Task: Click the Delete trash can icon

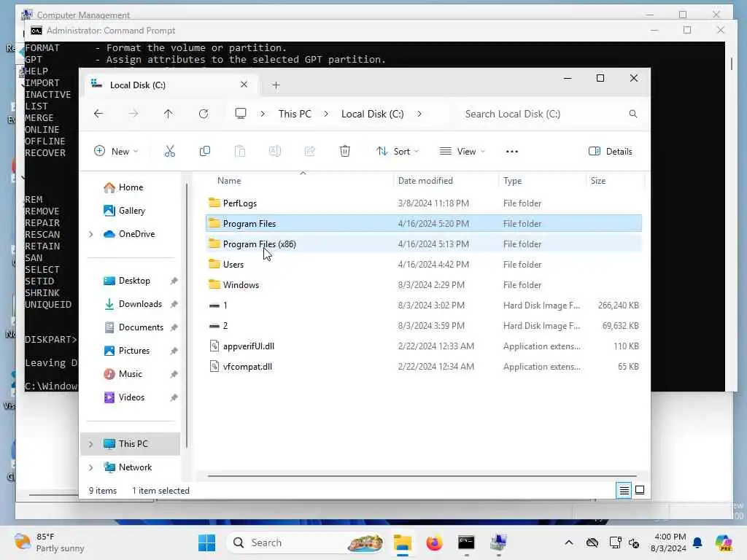Action: (345, 152)
